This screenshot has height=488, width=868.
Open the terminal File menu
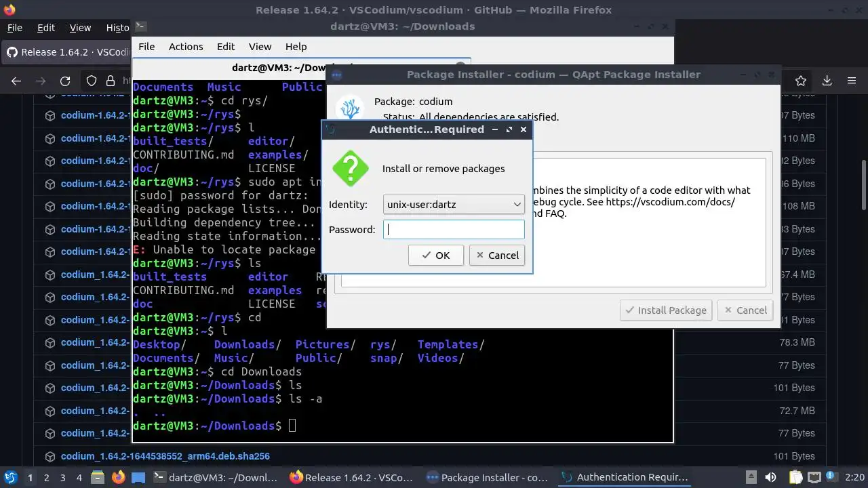click(x=146, y=47)
